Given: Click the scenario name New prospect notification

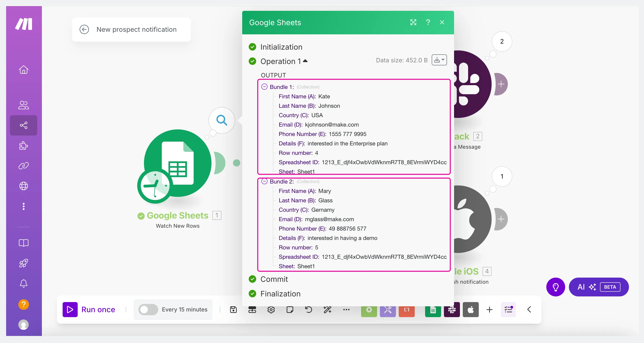Looking at the screenshot, I should 137,29.
